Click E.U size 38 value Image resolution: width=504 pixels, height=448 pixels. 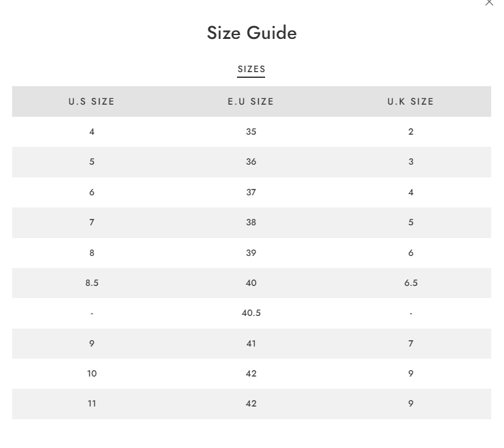(x=251, y=222)
